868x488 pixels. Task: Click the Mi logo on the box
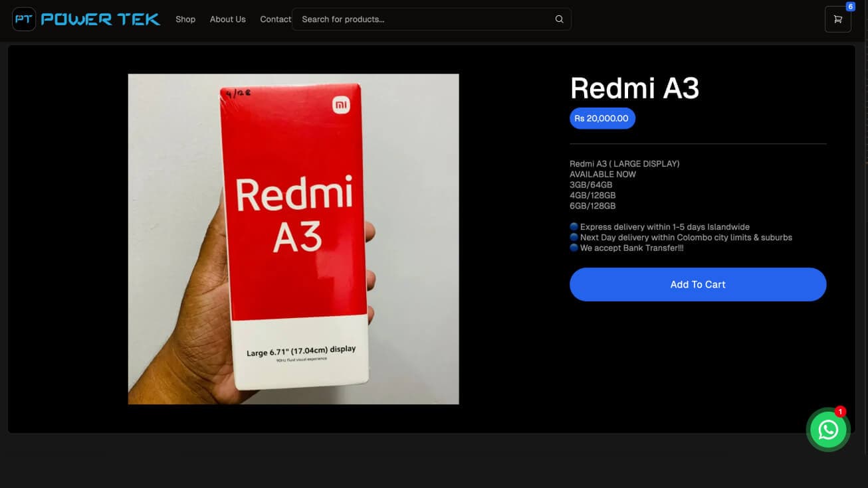click(x=340, y=105)
